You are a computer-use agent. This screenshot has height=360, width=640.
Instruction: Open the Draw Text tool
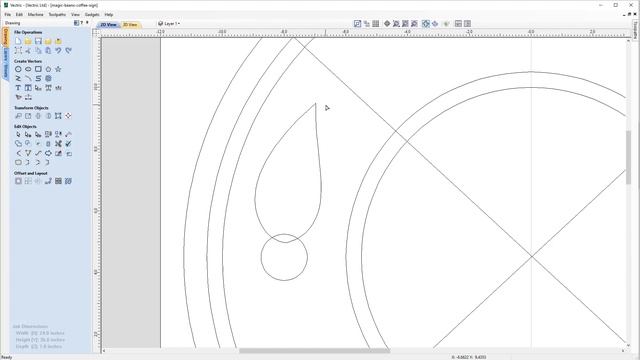pyautogui.click(x=18, y=88)
